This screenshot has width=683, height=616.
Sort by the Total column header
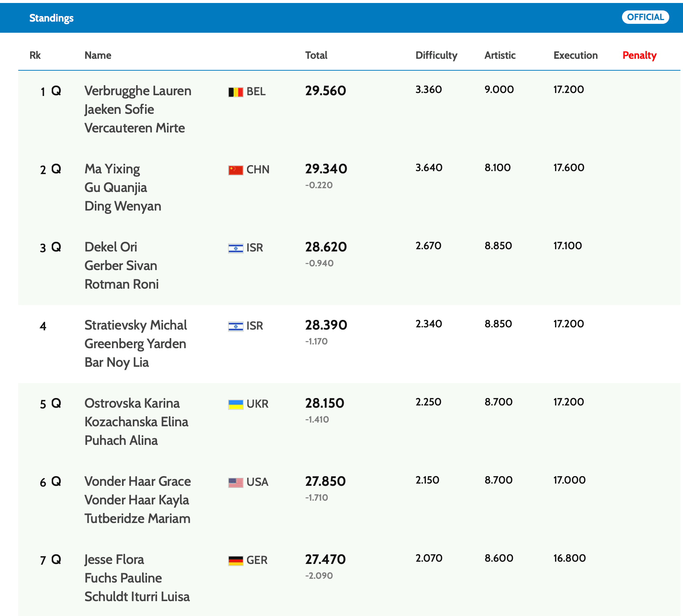[x=316, y=55]
